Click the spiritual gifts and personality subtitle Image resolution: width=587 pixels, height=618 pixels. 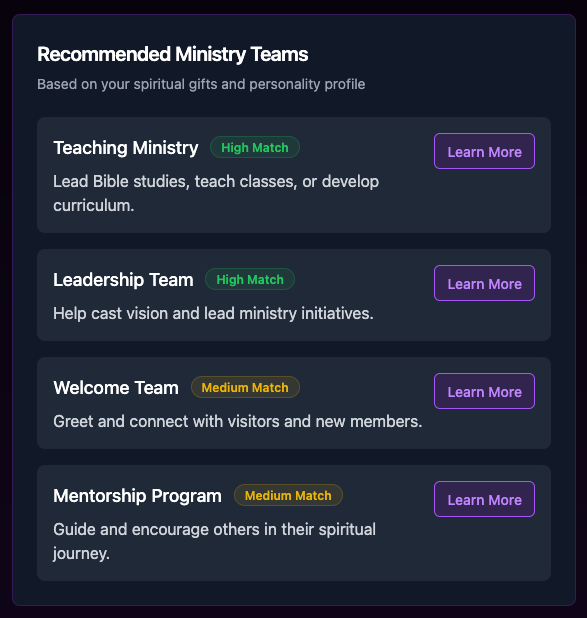tap(201, 84)
